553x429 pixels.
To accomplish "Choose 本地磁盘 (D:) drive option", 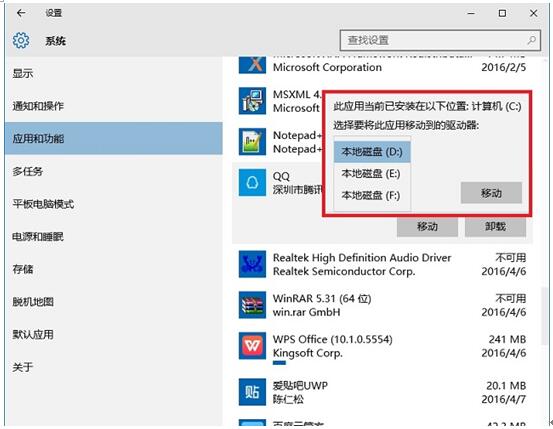I will (372, 152).
